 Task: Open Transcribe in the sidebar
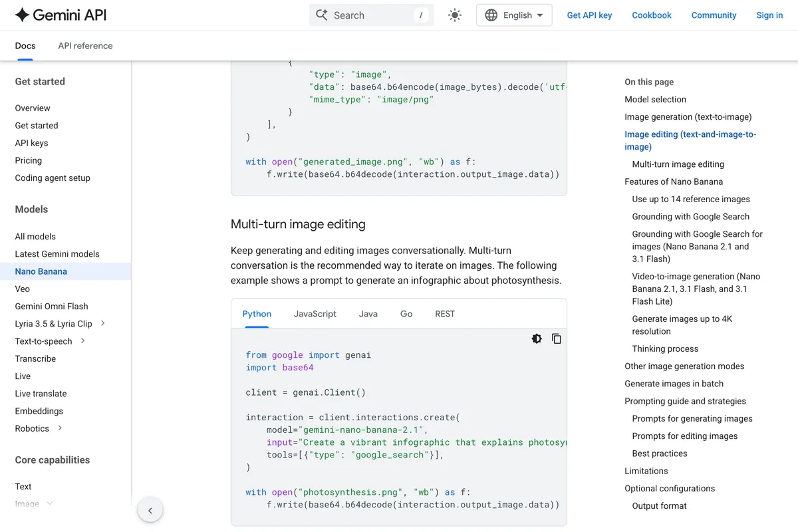(35, 358)
